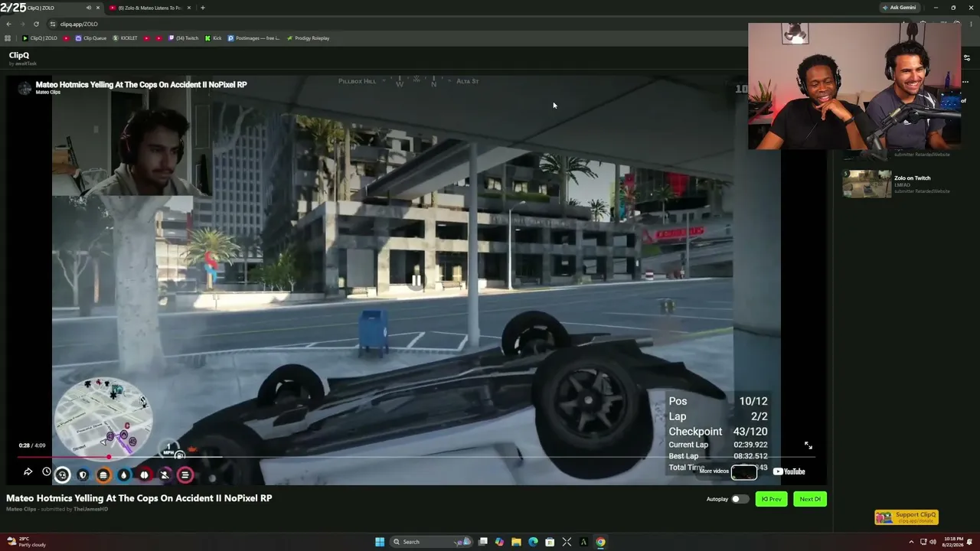Open the taskbar clock showing 10:18 PM
This screenshot has height=551, width=980.
953,542
